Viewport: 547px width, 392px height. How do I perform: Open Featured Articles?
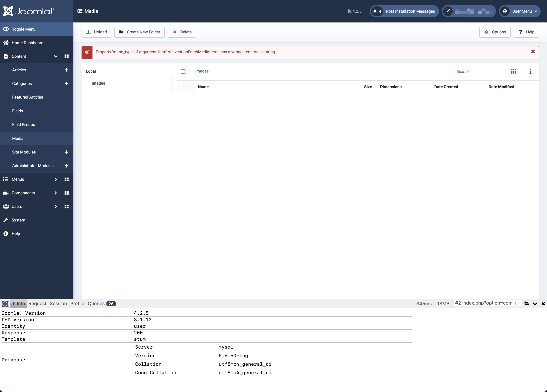[x=28, y=97]
